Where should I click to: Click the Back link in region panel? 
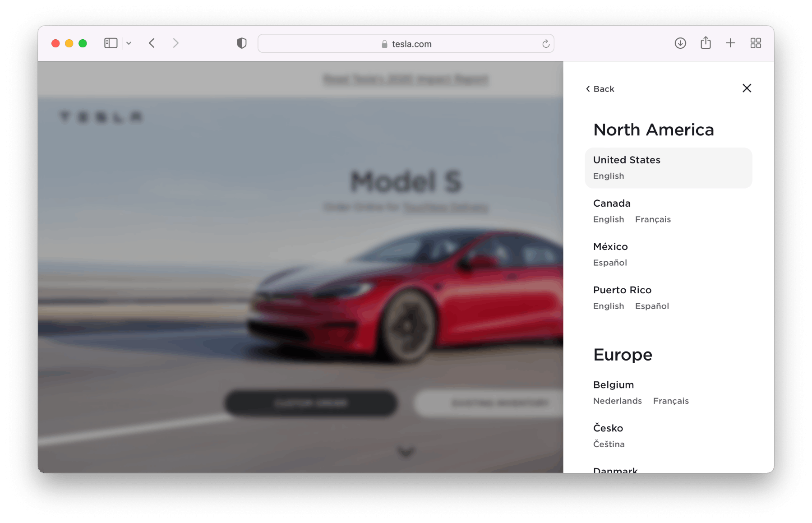coord(600,89)
